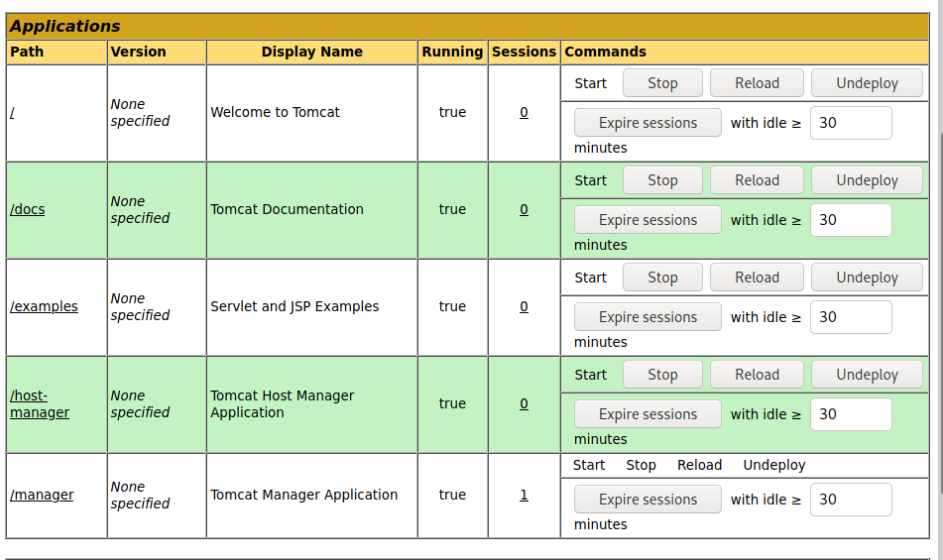Stop the Tomcat Host Manager Application

(x=662, y=375)
